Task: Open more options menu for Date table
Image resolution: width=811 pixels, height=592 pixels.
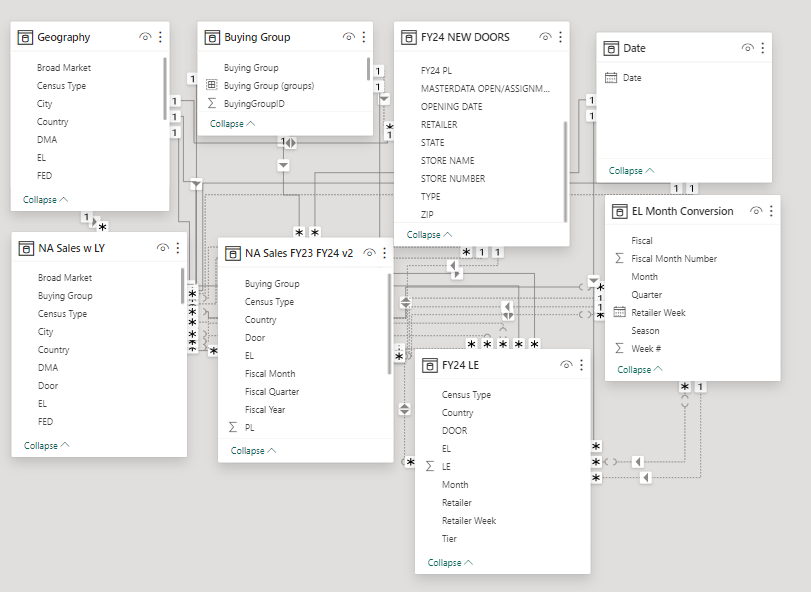Action: 763,48
